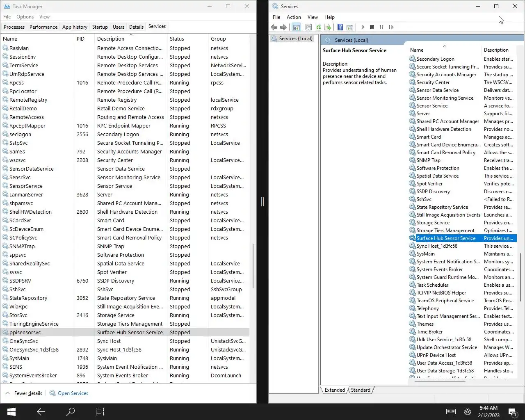Select the SSDPSRV row in Task Manager

coord(125,281)
